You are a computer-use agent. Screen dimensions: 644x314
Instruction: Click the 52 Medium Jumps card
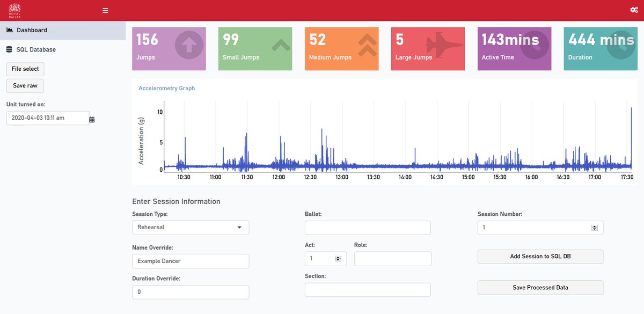[x=342, y=48]
